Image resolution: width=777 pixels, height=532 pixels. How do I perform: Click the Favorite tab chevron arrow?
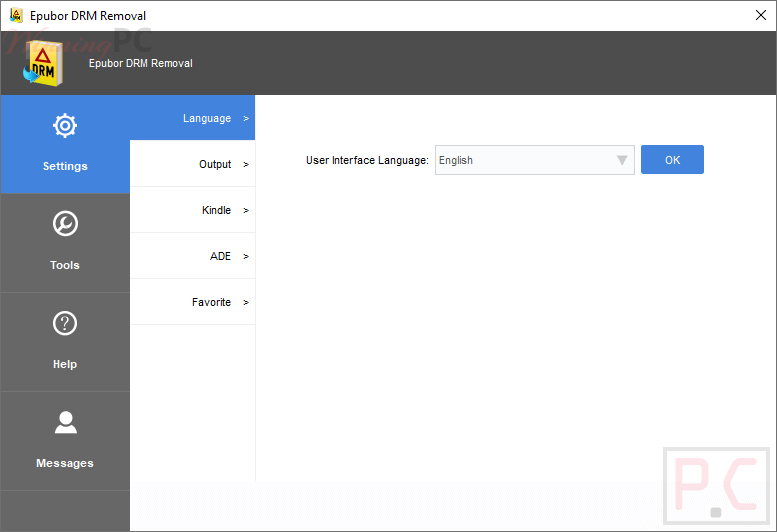coord(246,303)
